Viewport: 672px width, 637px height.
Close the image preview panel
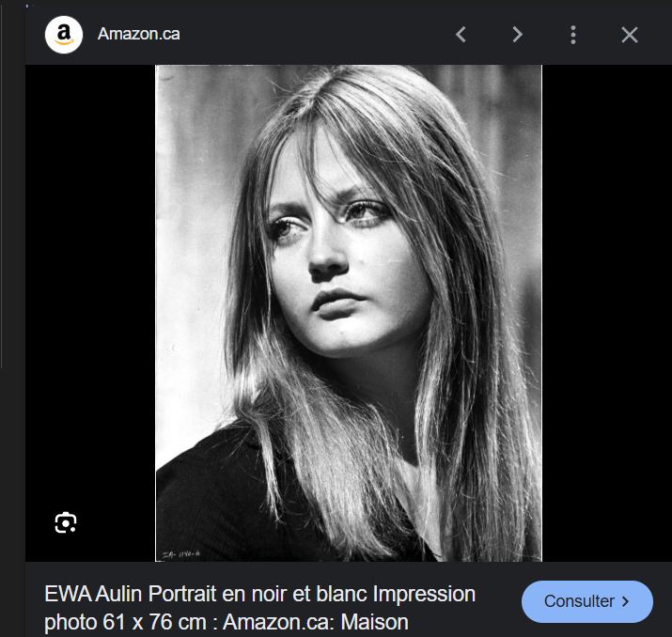pyautogui.click(x=630, y=35)
